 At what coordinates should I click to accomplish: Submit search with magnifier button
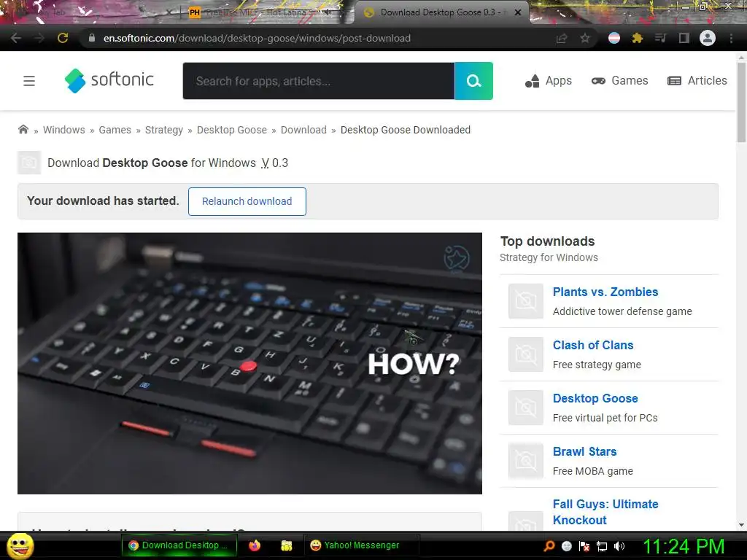pyautogui.click(x=473, y=81)
